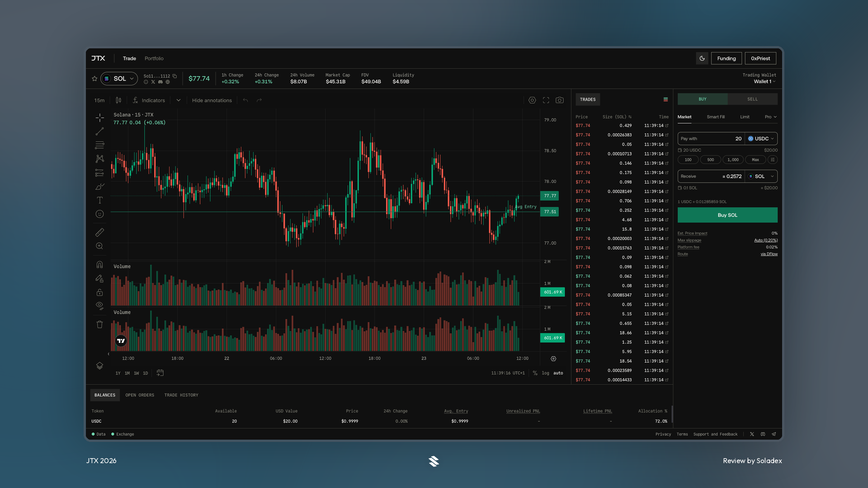The height and width of the screenshot is (488, 868).
Task: Toggle auto scale on chart
Action: [x=558, y=373]
